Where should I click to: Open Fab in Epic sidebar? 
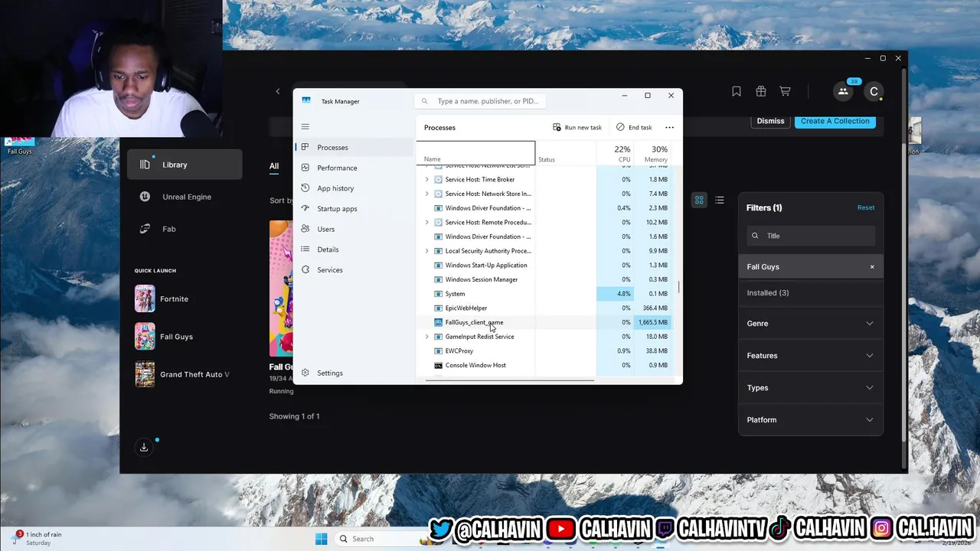(185, 229)
